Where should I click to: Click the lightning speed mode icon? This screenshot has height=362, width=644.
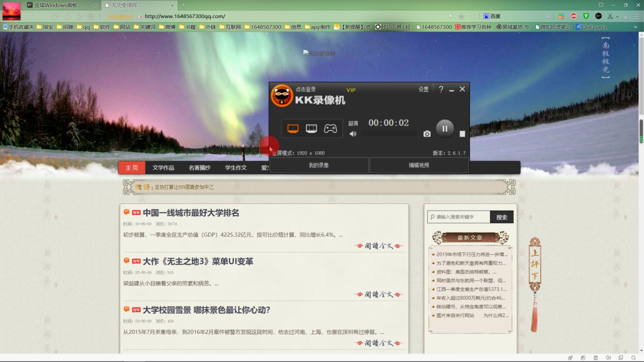pyautogui.click(x=450, y=16)
